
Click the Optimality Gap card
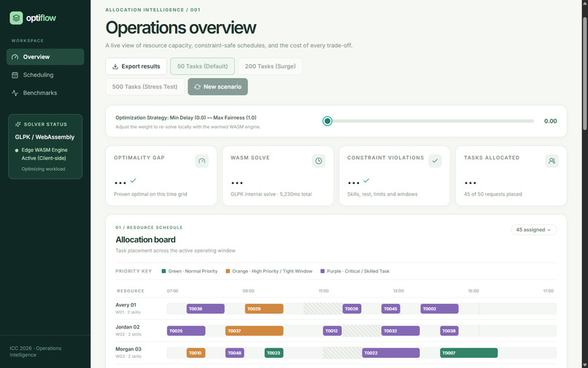click(x=161, y=176)
